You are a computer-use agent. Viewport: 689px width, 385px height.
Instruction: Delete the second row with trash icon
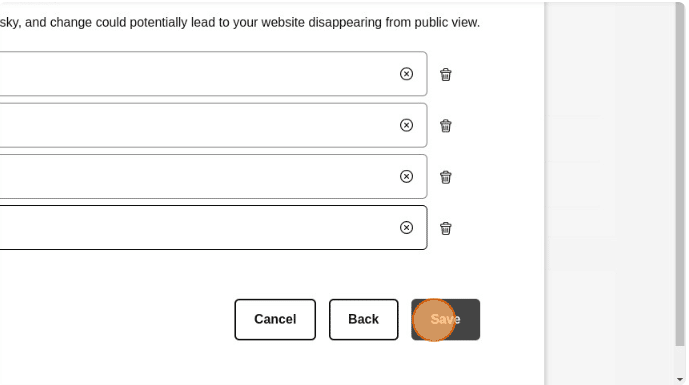coord(446,126)
